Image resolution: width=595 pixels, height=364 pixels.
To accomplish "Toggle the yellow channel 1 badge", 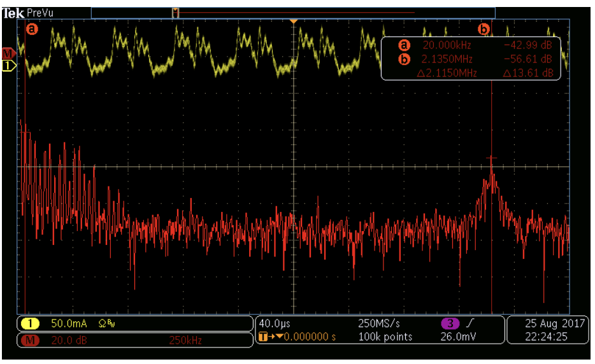I will point(29,324).
